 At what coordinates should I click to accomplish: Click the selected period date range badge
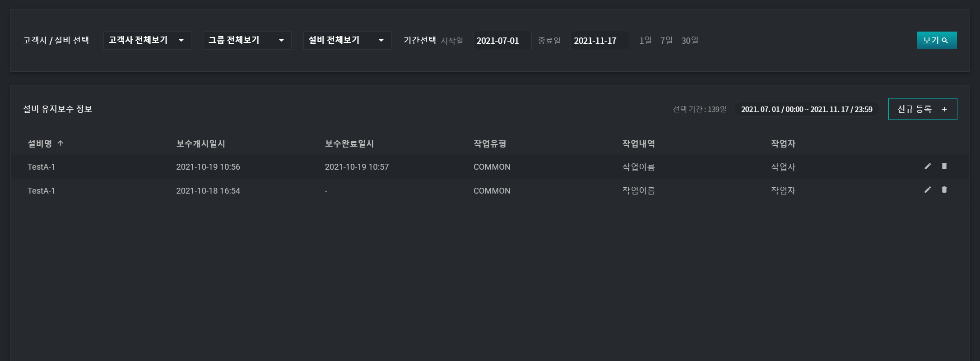806,109
